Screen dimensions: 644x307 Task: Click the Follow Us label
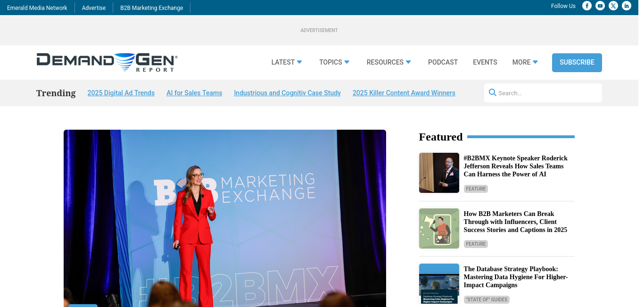click(x=563, y=6)
